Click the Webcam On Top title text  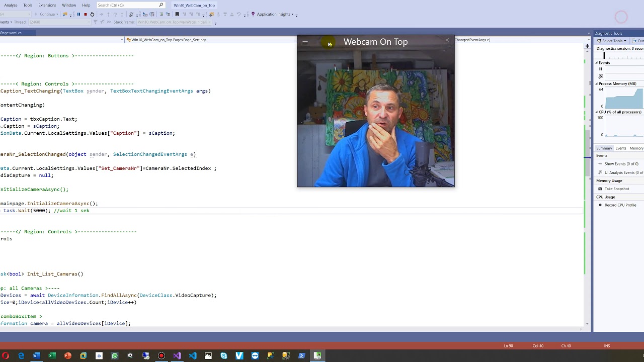click(x=375, y=42)
